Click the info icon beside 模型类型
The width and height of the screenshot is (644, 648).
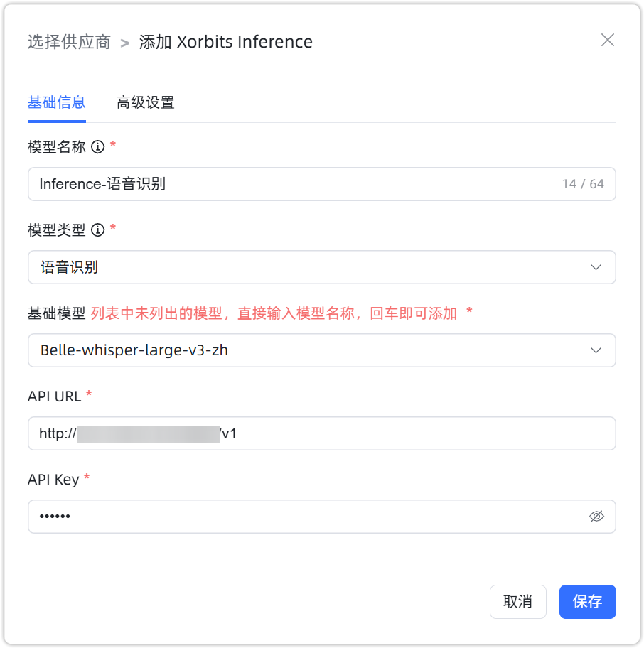[x=98, y=230]
